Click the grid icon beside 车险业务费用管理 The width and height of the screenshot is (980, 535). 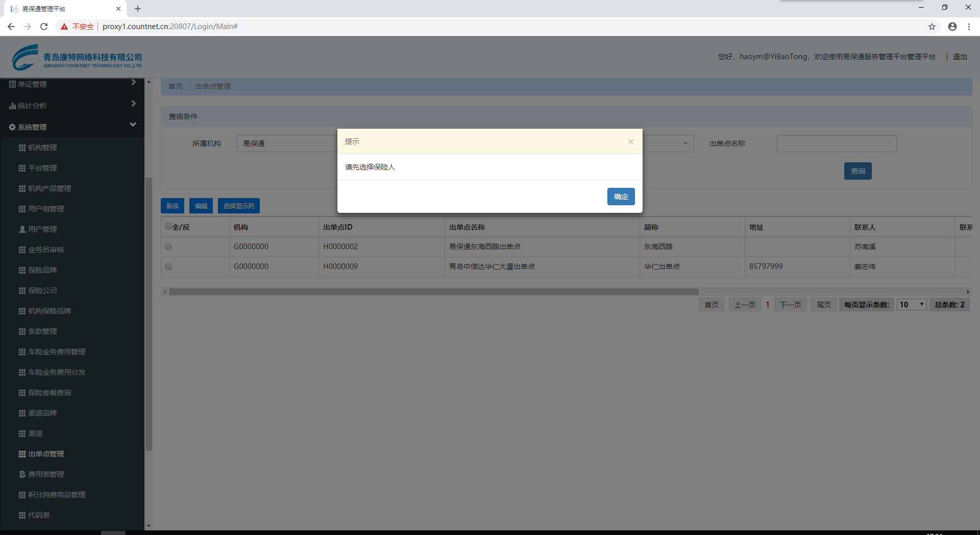[22, 352]
